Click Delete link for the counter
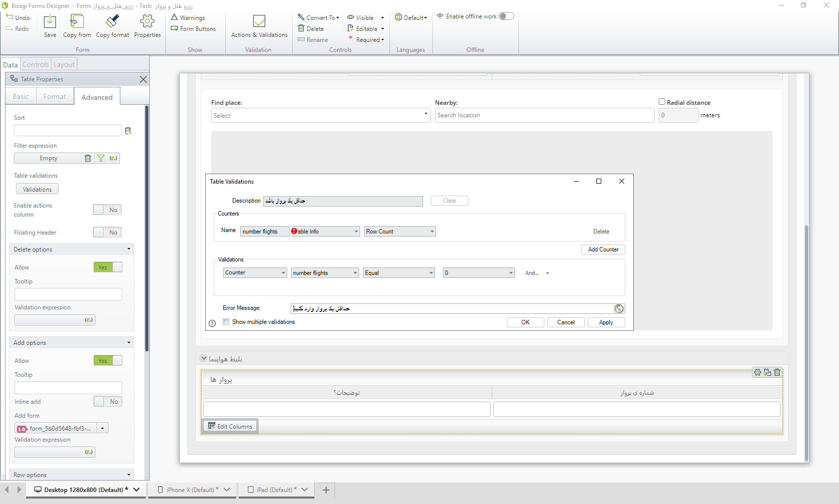Viewport: 839px width, 504px height. point(601,232)
